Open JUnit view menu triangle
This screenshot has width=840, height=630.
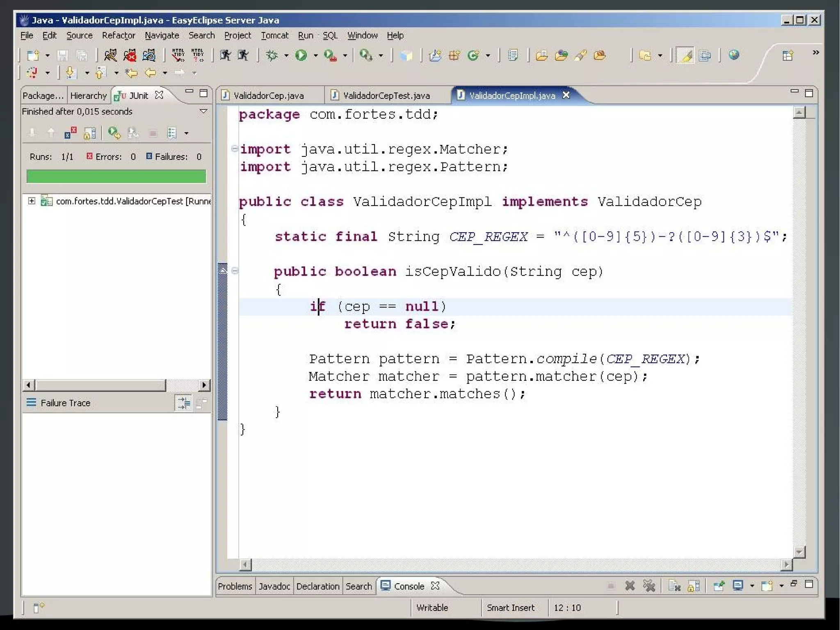203,111
